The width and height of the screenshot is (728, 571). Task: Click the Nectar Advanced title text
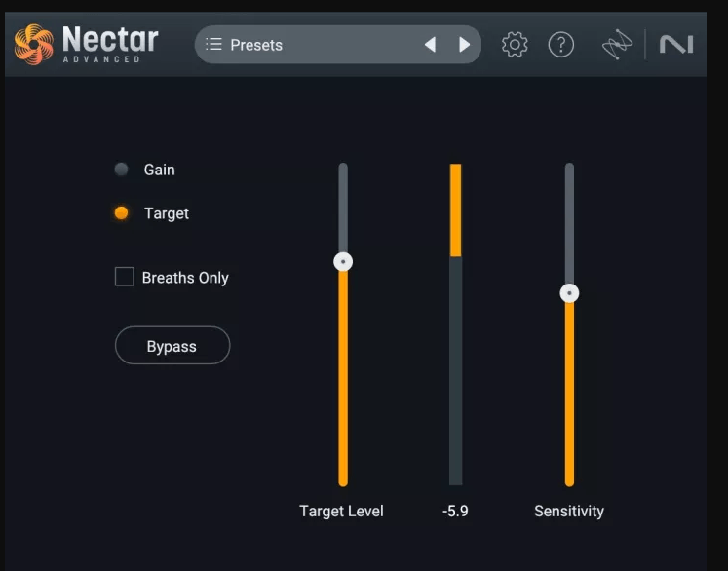pyautogui.click(x=110, y=44)
